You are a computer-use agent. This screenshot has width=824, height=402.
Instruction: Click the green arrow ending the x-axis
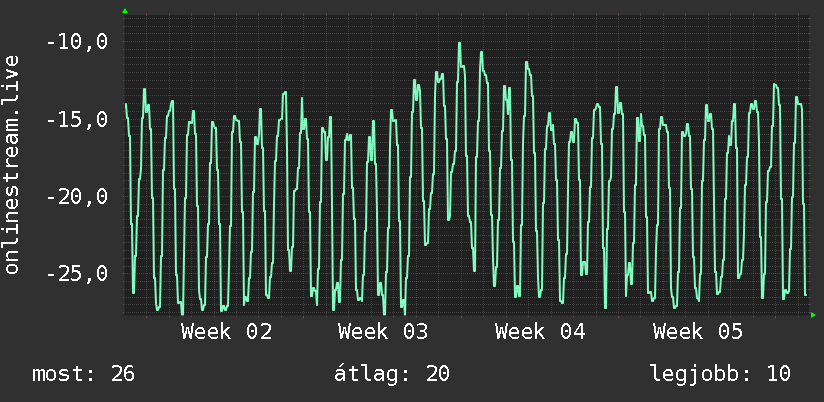[813, 315]
